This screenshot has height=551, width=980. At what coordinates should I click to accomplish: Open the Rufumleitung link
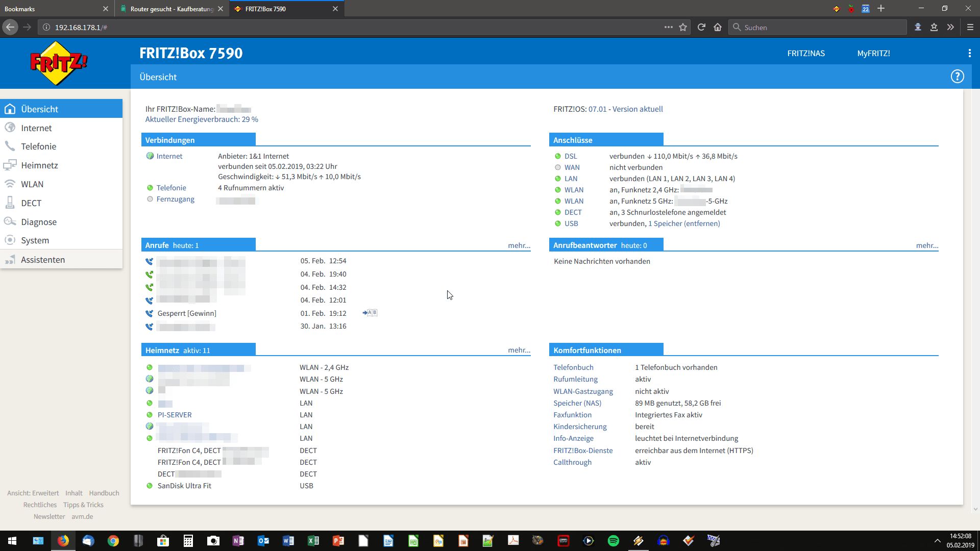click(x=575, y=379)
